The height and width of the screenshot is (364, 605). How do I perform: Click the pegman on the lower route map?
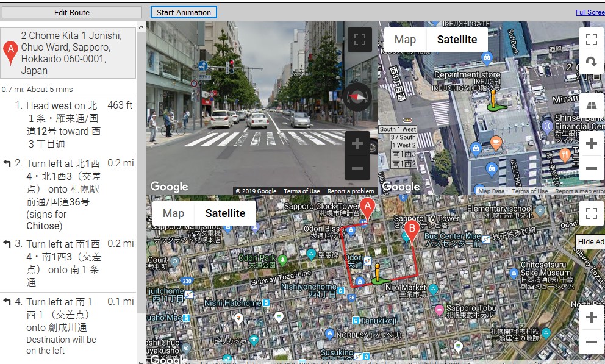point(377,274)
